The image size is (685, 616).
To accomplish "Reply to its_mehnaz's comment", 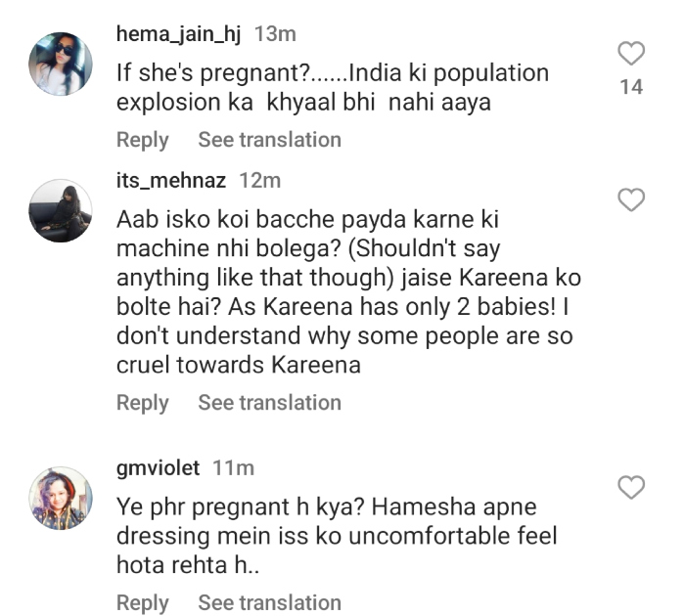I will pos(143,403).
